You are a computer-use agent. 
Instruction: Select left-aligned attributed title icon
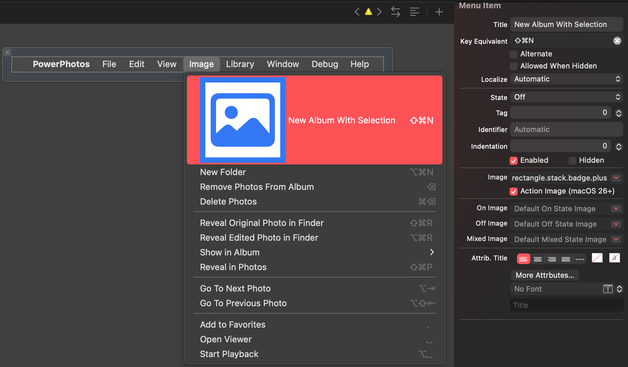(x=523, y=259)
